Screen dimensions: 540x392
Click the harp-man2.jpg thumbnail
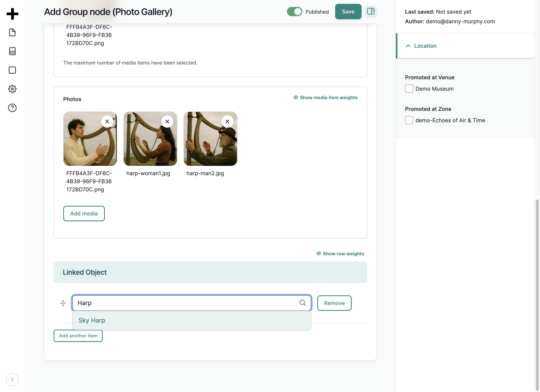coord(210,139)
